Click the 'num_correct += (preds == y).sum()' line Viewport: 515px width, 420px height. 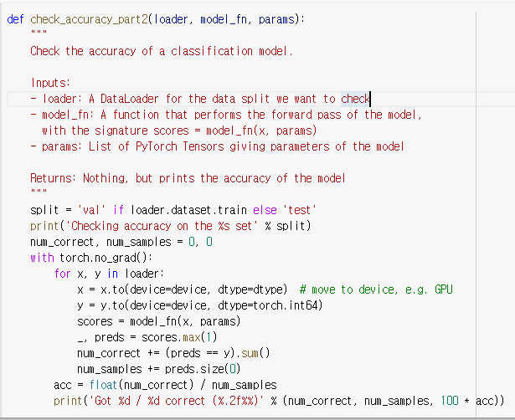173,353
